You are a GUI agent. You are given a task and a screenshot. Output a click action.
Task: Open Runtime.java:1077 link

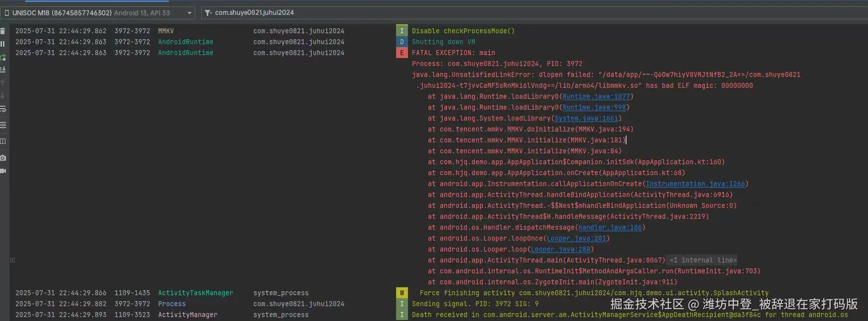(x=596, y=96)
